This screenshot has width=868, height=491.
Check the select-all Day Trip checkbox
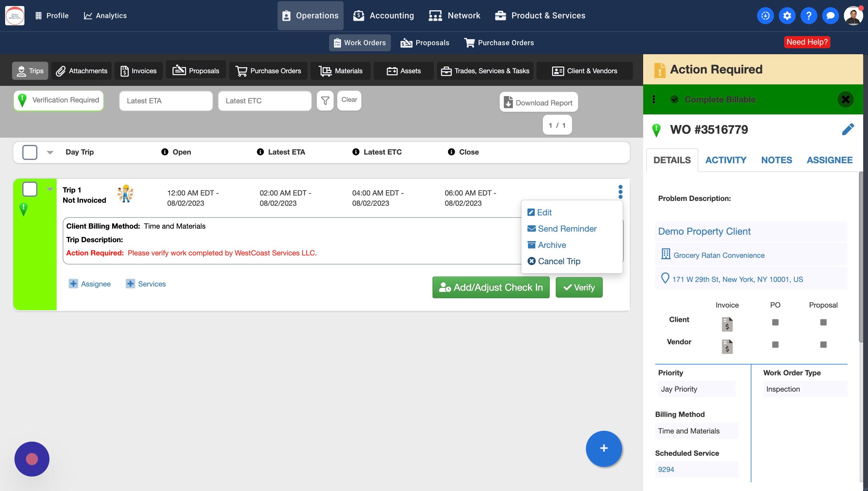[30, 152]
